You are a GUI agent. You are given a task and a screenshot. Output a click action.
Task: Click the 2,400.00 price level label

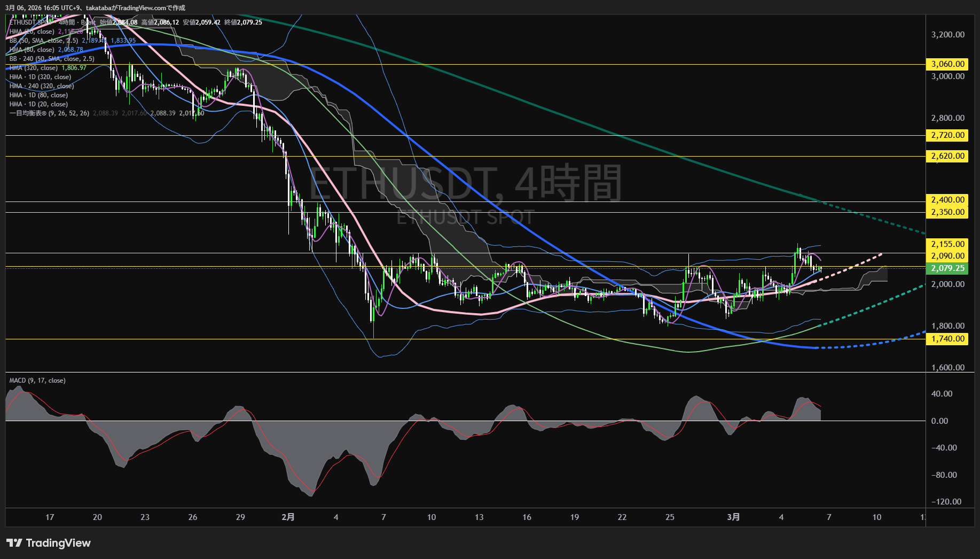947,200
